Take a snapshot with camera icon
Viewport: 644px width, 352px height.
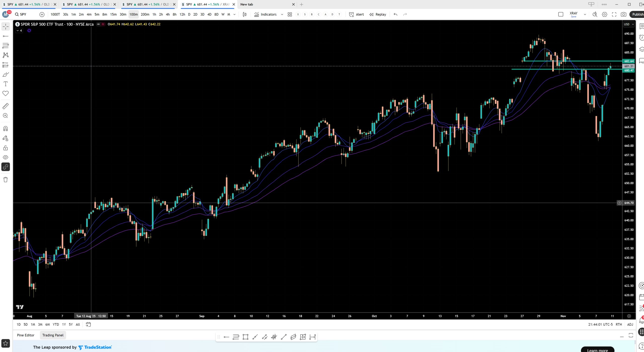623,14
